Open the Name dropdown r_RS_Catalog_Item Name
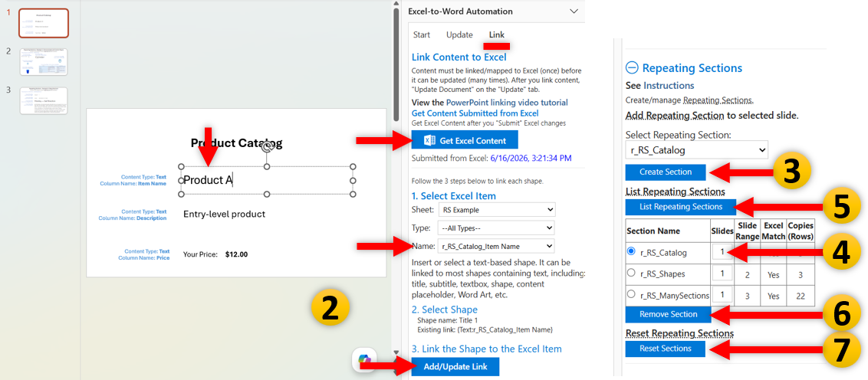The width and height of the screenshot is (868, 380). 497,246
